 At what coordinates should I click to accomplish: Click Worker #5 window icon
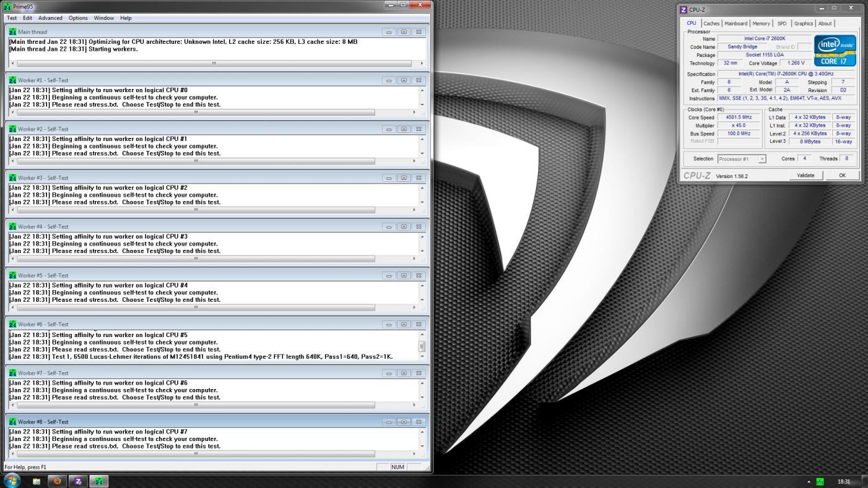coord(12,275)
